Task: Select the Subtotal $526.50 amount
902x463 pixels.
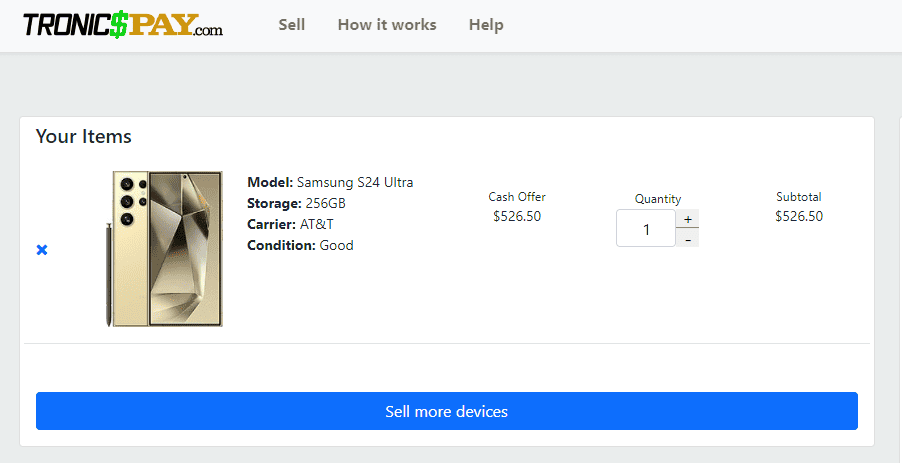Action: tap(799, 216)
